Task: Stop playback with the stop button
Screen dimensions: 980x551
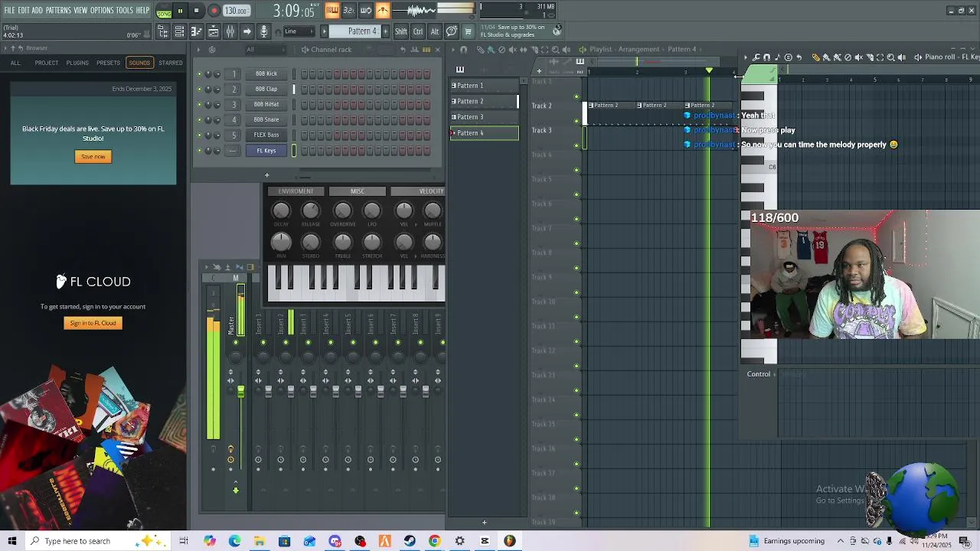Action: (196, 11)
